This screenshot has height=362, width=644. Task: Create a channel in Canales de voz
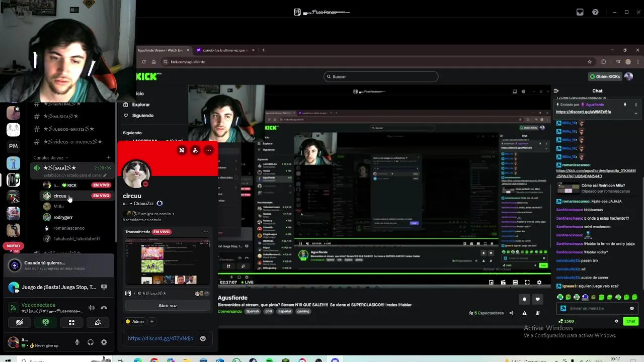click(x=108, y=158)
